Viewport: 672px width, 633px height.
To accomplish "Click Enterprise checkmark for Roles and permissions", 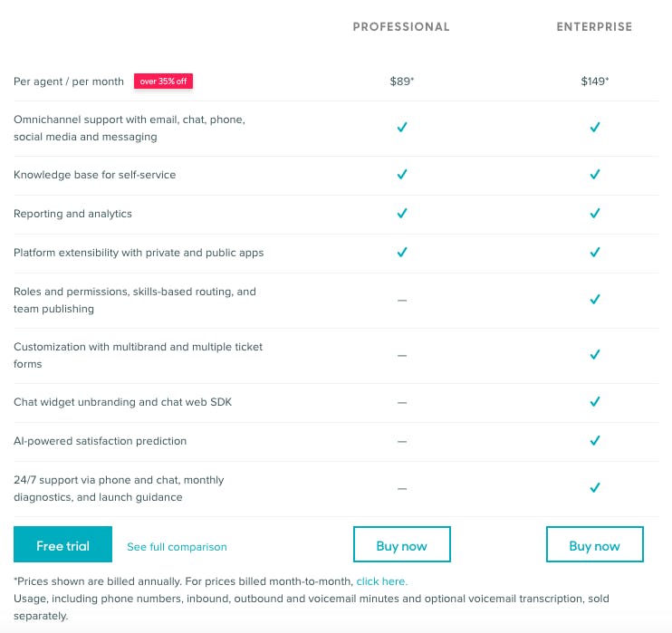I will click(595, 300).
